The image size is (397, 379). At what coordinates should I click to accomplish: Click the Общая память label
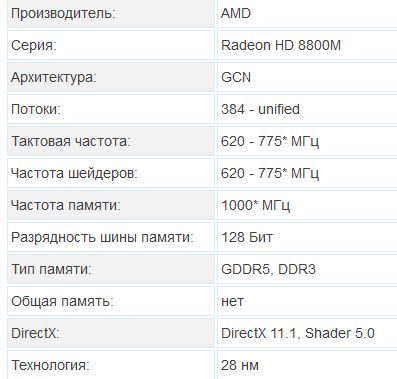[x=62, y=301]
